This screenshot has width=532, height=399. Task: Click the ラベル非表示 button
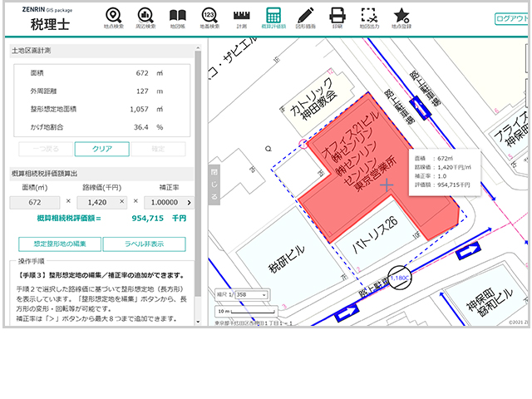pyautogui.click(x=144, y=244)
